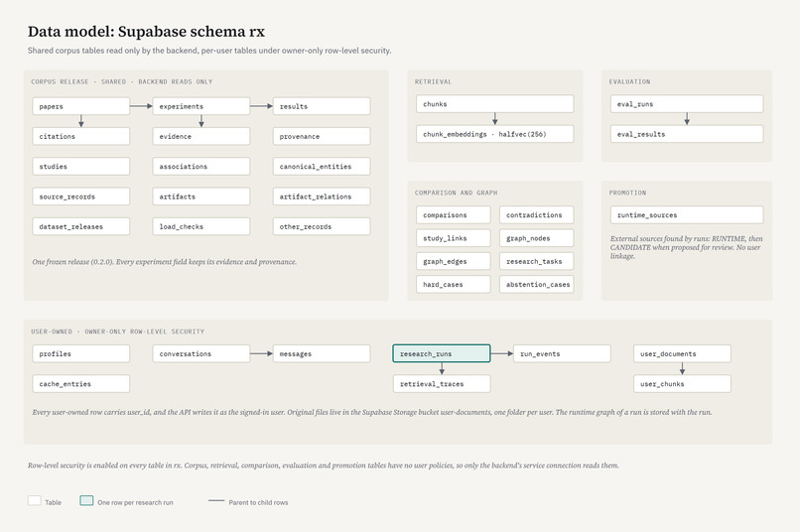Click the evidence table box
The height and width of the screenshot is (532, 800).
(x=201, y=136)
